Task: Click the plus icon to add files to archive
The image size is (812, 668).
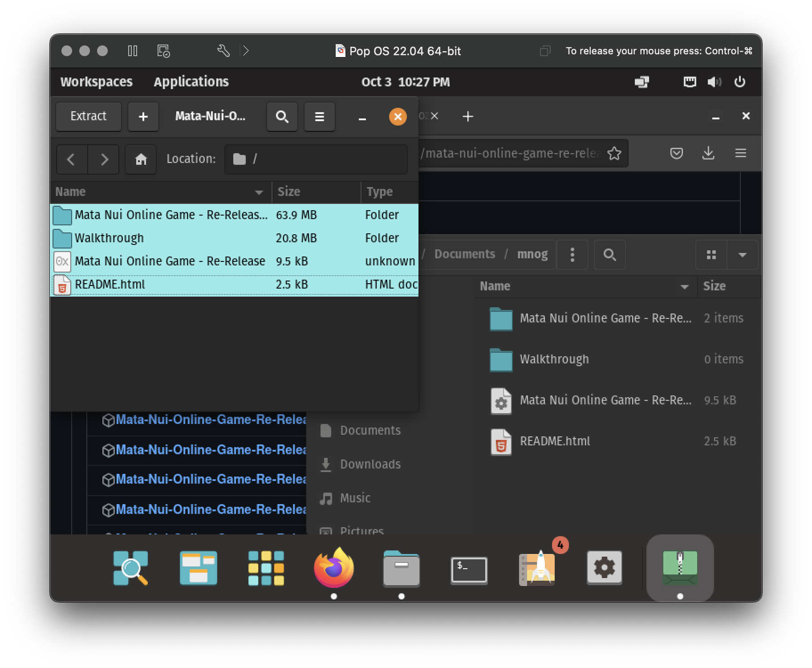Action: coord(143,117)
